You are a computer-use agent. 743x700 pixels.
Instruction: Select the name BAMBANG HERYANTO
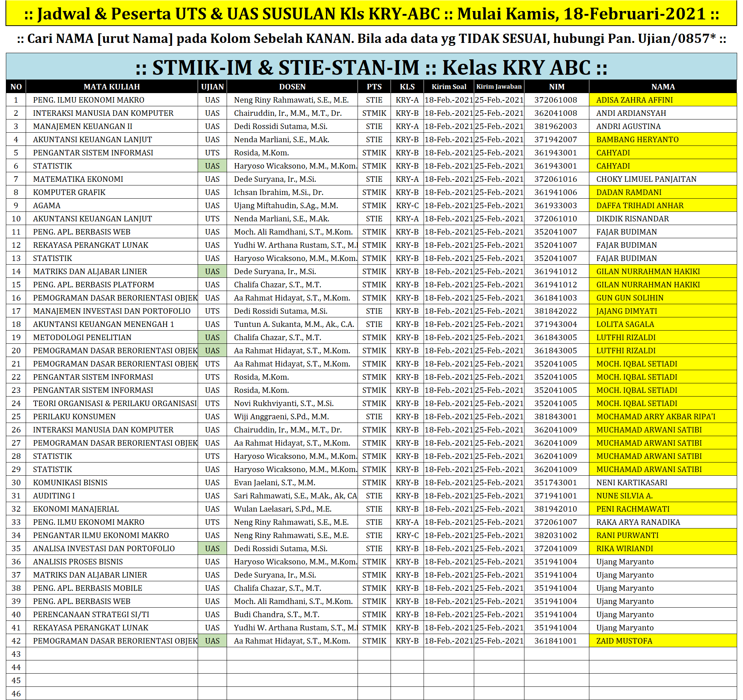pos(637,140)
